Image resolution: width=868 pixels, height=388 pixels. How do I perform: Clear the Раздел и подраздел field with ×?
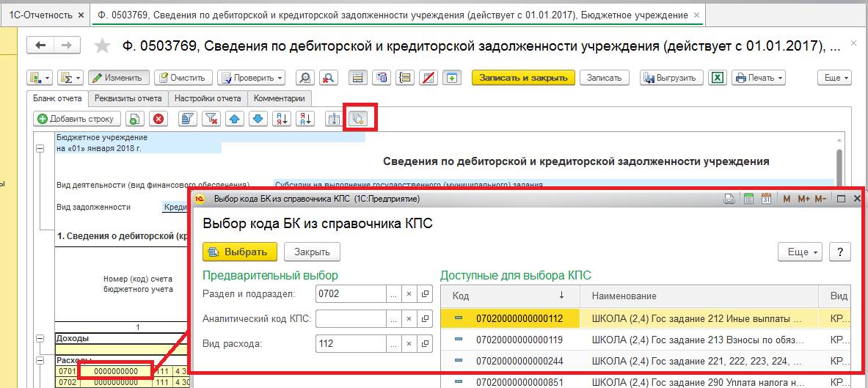(409, 294)
